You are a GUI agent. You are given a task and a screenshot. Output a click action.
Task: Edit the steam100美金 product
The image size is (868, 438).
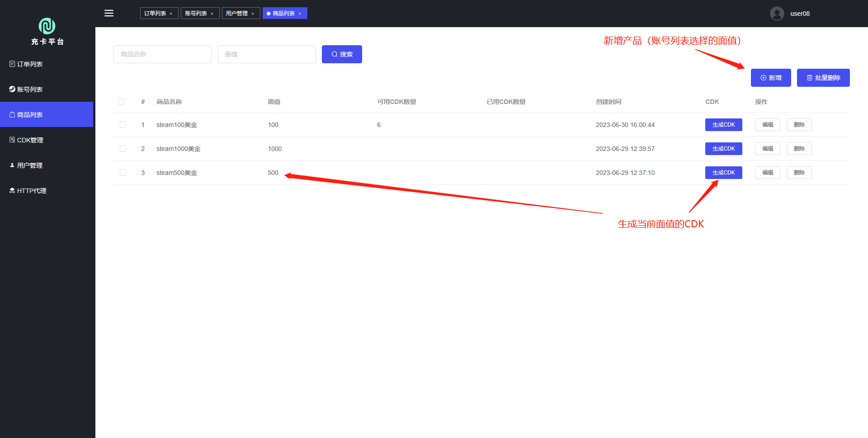click(x=768, y=125)
